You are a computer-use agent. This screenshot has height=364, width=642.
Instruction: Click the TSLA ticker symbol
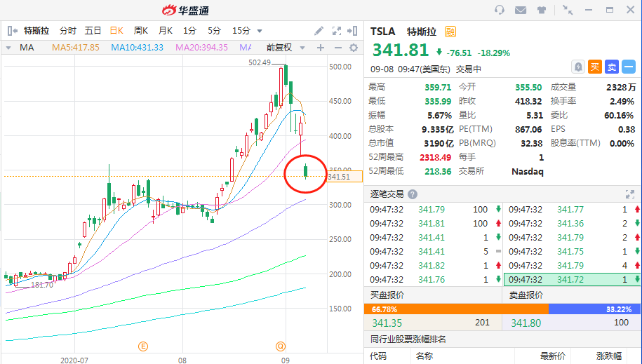[383, 32]
